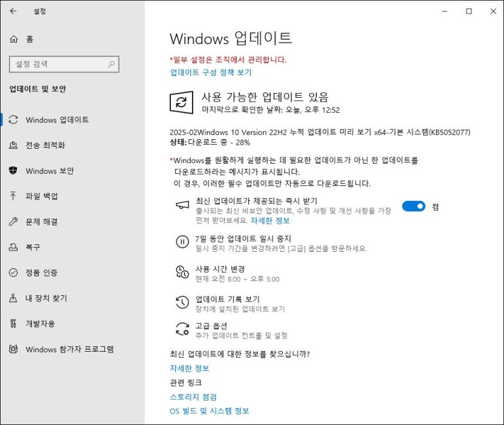
Task: Click 자세한 정보 link under 최신 업데이트 정보 question
Action: (x=189, y=368)
